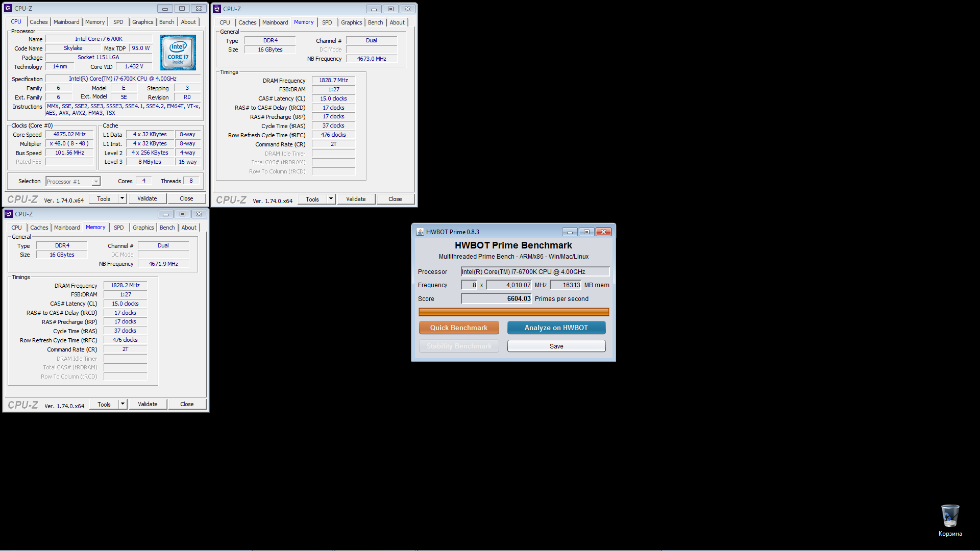Image resolution: width=980 pixels, height=551 pixels.
Task: Close the top-left CPU-Z window via title bar X
Action: (199, 9)
